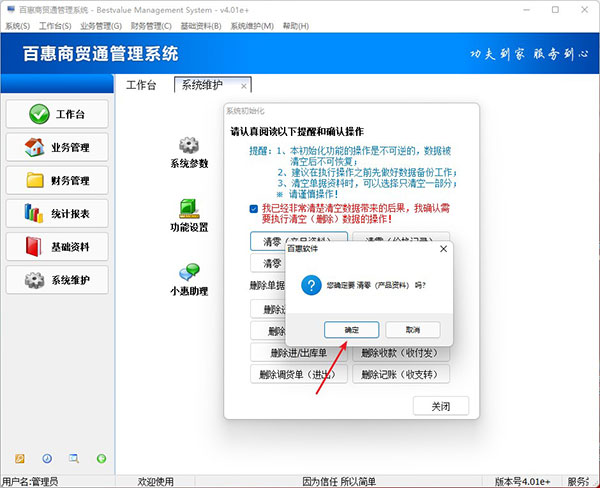Image resolution: width=600 pixels, height=488 pixels.
Task: Open 工作台 in the left sidebar
Action: click(57, 114)
